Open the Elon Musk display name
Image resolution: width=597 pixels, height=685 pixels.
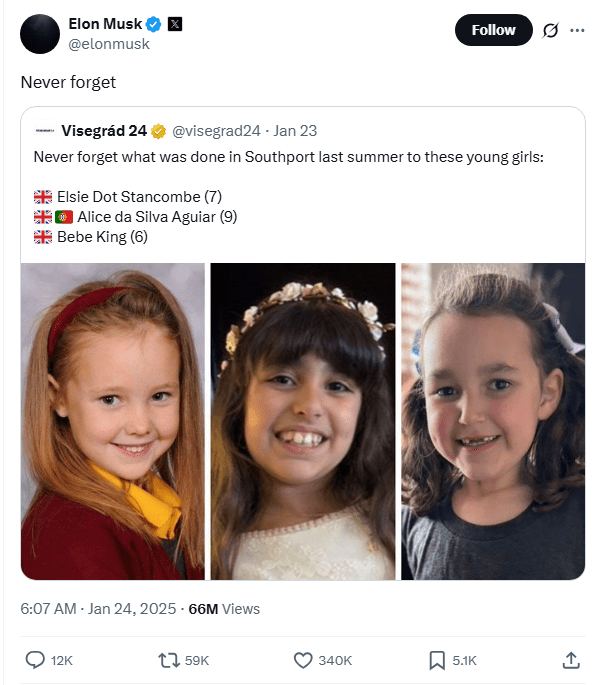tap(105, 24)
